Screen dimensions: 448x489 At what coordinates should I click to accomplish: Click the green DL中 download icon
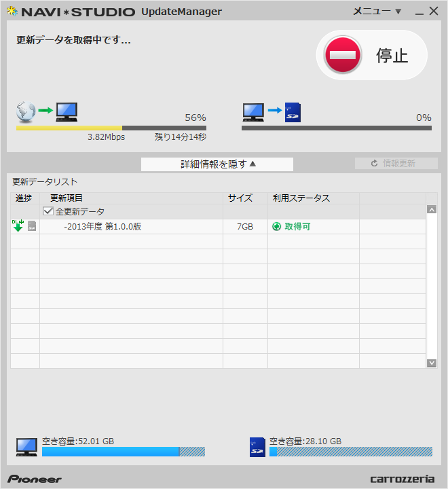pos(18,225)
